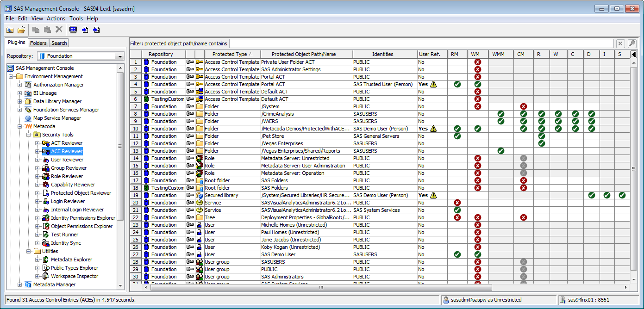Viewport: 644px width, 309px height.
Task: Click the Internal Login Reviewer icon
Action: pyautogui.click(x=46, y=210)
